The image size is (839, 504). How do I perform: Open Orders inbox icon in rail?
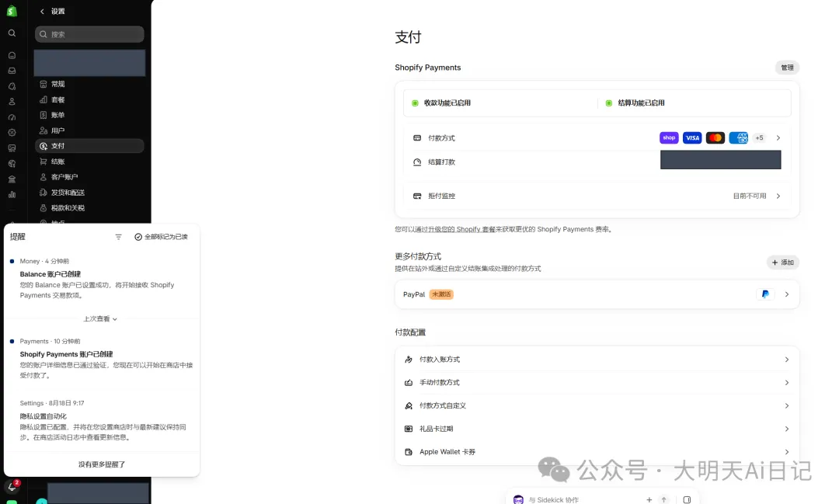pos(12,71)
